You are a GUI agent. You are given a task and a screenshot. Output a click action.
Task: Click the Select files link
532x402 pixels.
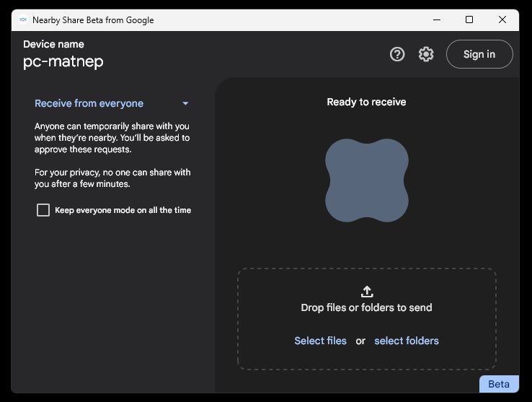click(x=320, y=341)
